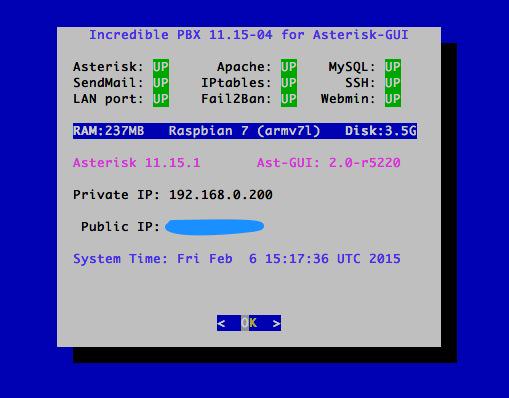Click the 'Private IP:' label
This screenshot has width=509, height=398.
(x=117, y=195)
